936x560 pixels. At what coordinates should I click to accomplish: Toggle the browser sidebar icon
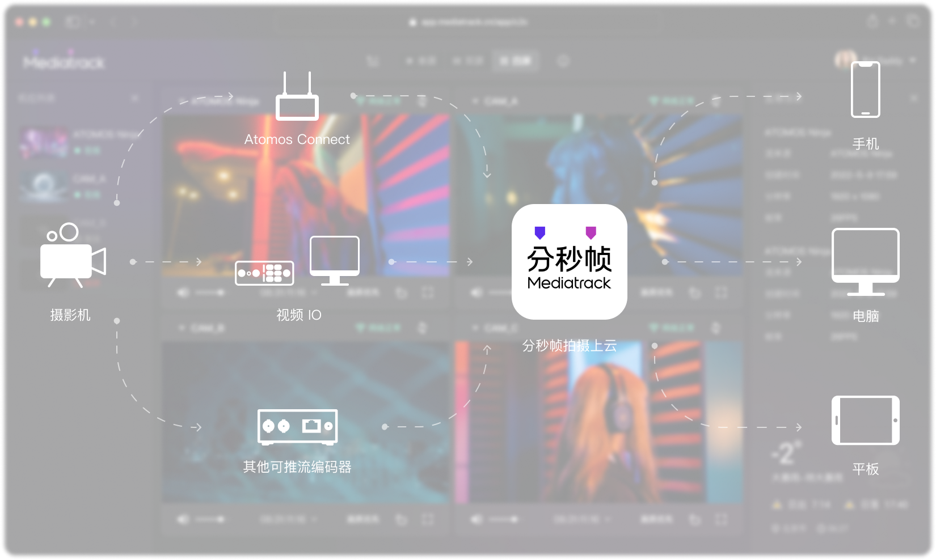point(73,22)
